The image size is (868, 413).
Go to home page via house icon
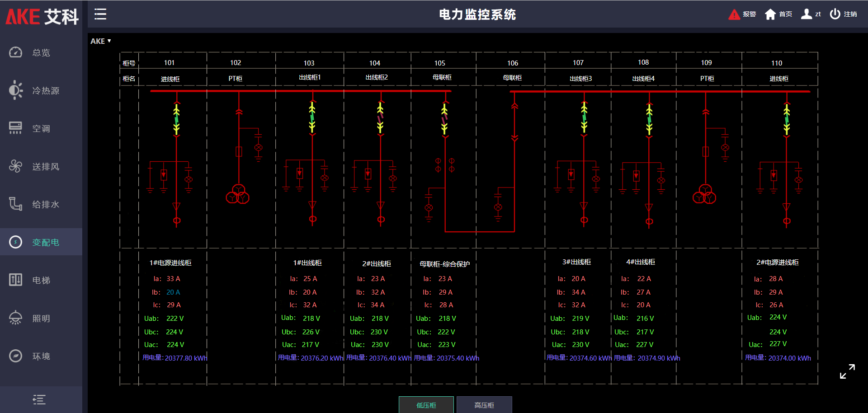(770, 14)
